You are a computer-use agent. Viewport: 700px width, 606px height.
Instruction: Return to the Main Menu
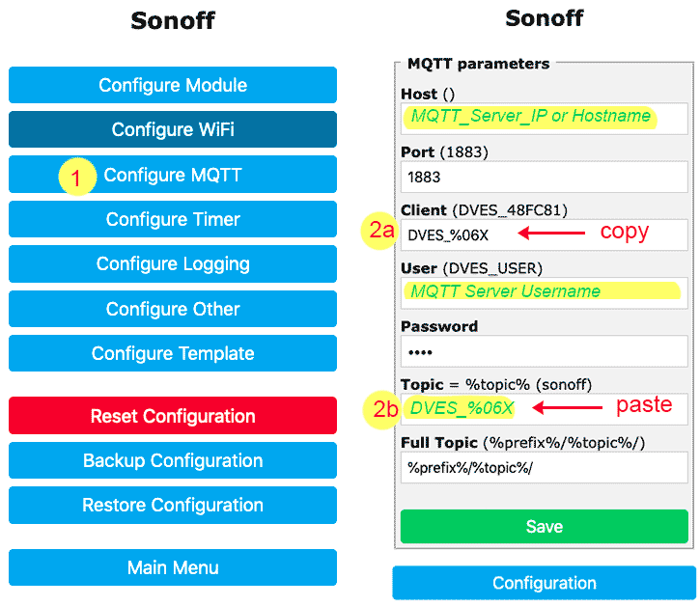[x=172, y=567]
